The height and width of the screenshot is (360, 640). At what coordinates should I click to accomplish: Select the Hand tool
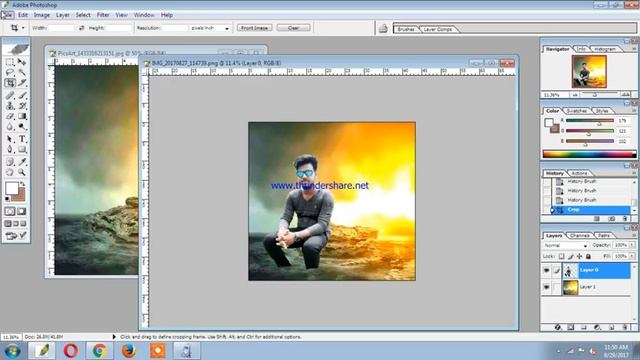[10, 172]
